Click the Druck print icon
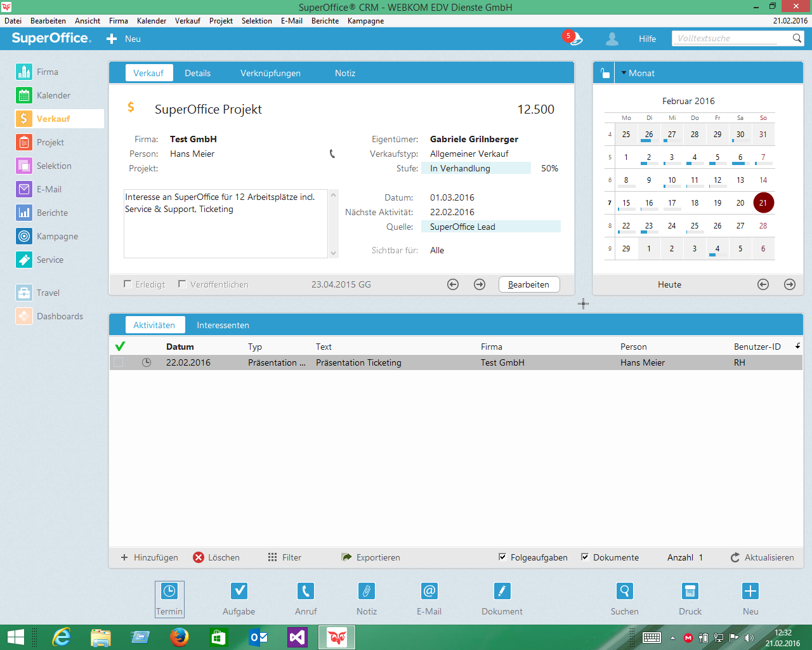 coord(690,592)
